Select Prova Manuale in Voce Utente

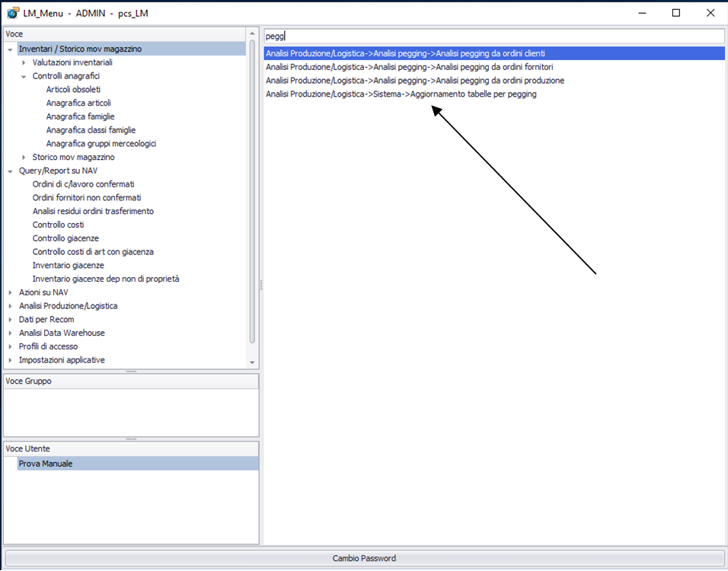[x=46, y=464]
